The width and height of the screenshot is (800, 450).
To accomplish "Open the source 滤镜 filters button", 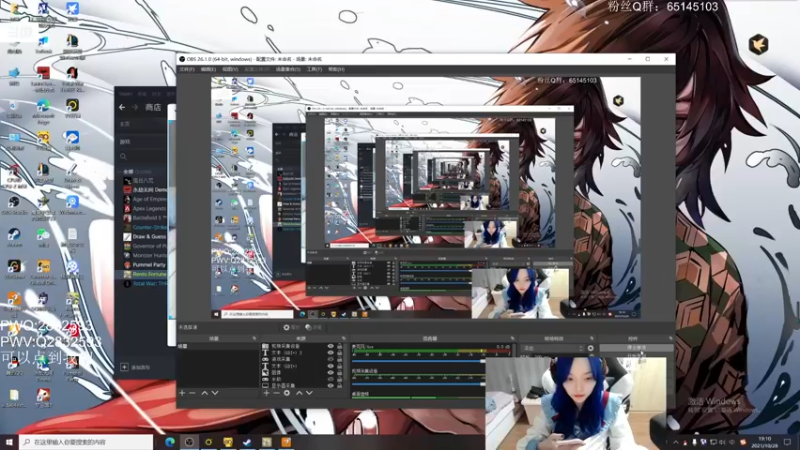I will 313,327.
